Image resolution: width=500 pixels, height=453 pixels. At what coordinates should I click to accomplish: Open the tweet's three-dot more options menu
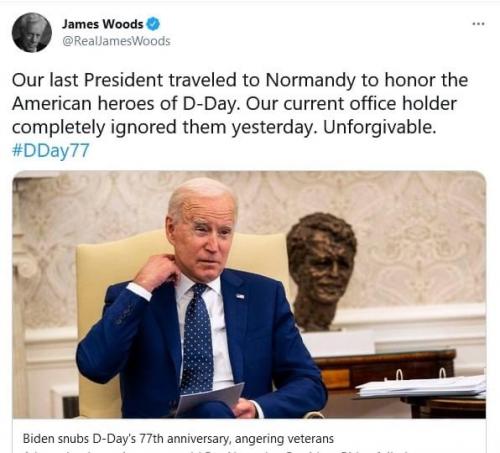point(478,24)
